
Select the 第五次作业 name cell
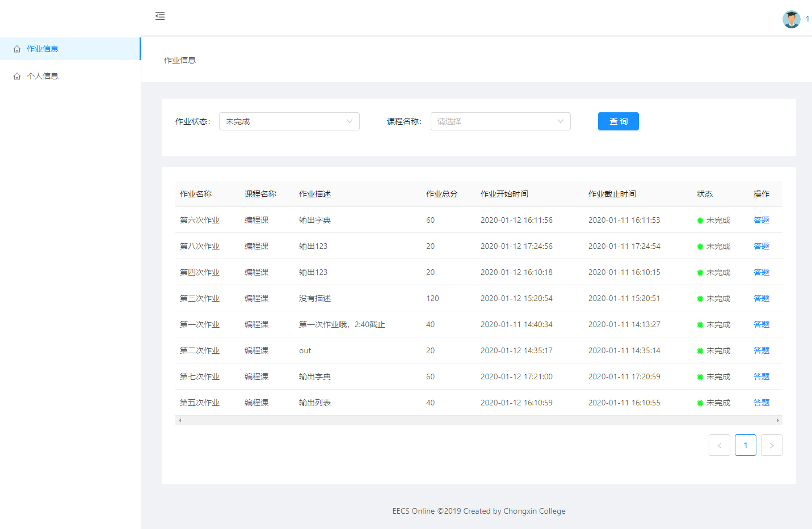(x=200, y=403)
